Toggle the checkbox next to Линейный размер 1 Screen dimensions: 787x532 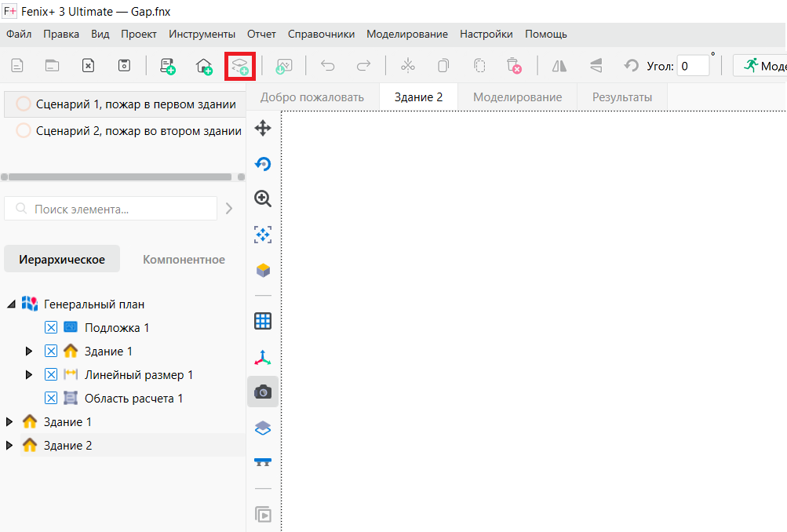click(x=51, y=375)
